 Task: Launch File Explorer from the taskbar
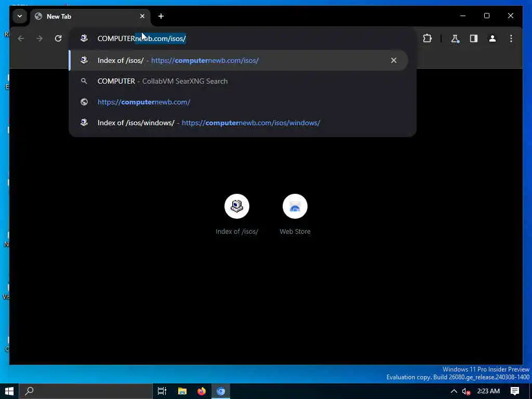click(x=182, y=391)
